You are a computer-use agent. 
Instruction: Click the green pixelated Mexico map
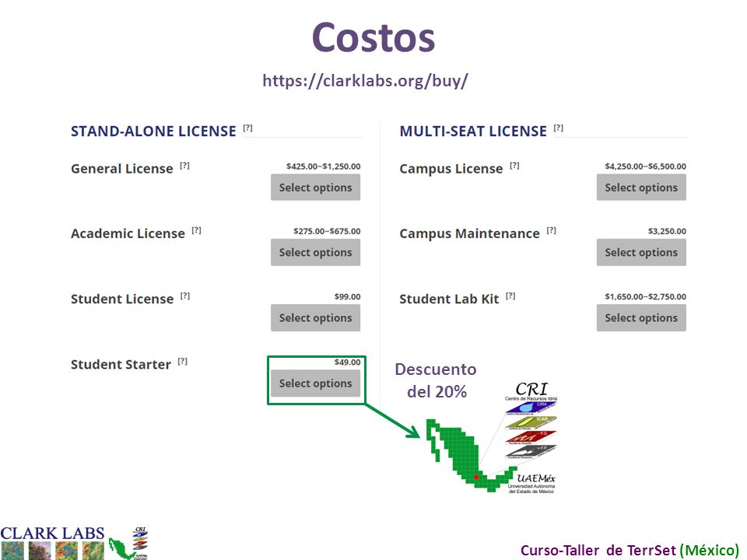(x=469, y=457)
